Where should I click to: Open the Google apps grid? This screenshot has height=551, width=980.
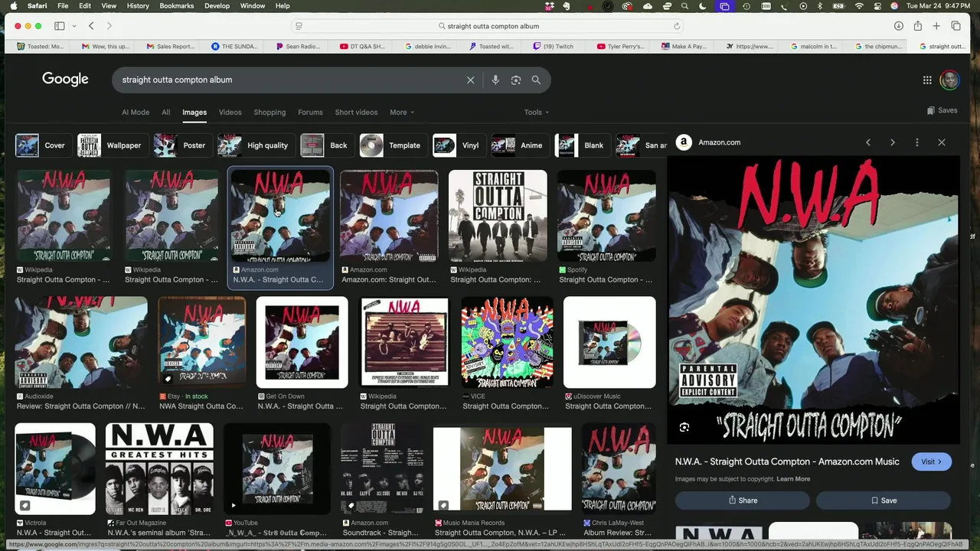[927, 80]
